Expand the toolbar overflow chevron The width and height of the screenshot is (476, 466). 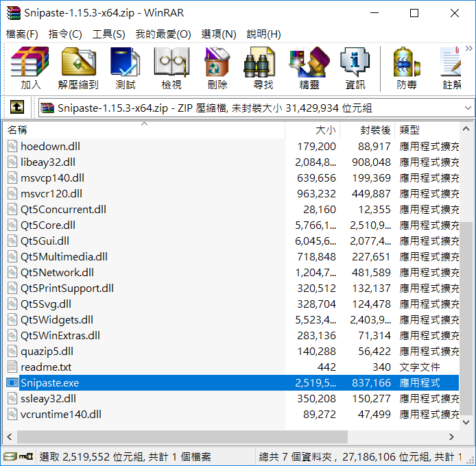point(468,49)
